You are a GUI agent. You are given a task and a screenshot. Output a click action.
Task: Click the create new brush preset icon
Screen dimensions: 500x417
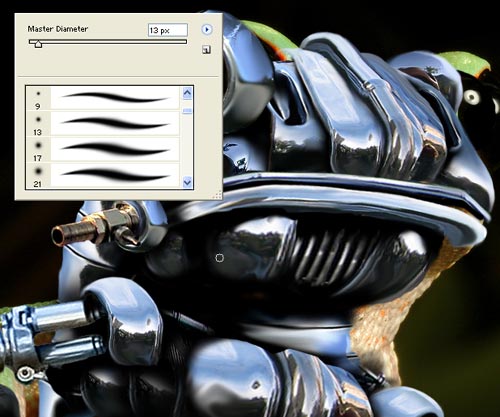coord(206,50)
